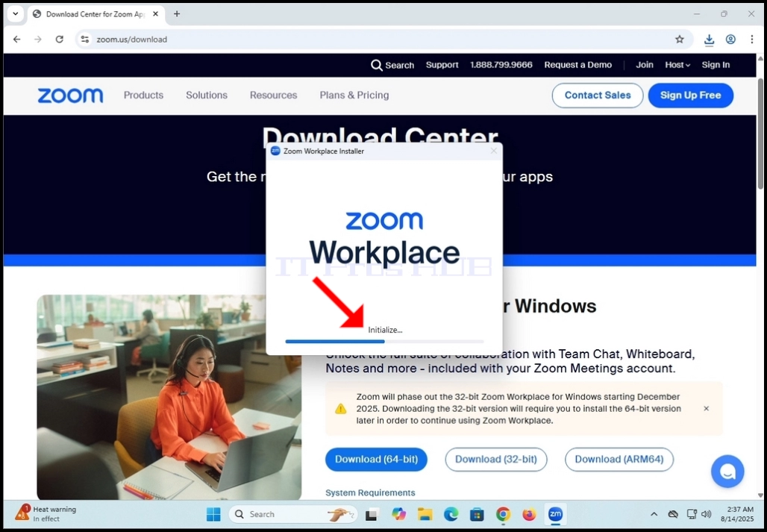Open Task View on the taskbar

pos(372,514)
